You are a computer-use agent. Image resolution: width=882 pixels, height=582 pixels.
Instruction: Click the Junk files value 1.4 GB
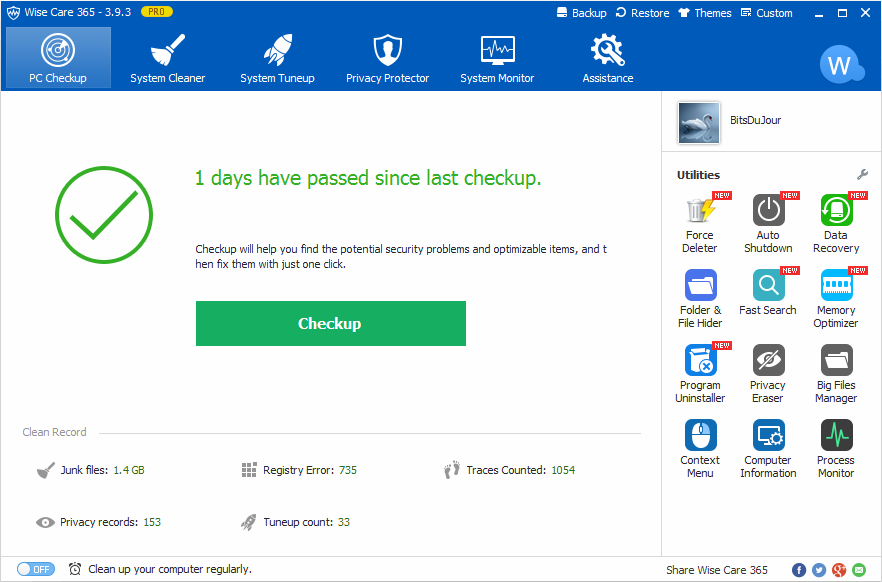pos(129,470)
